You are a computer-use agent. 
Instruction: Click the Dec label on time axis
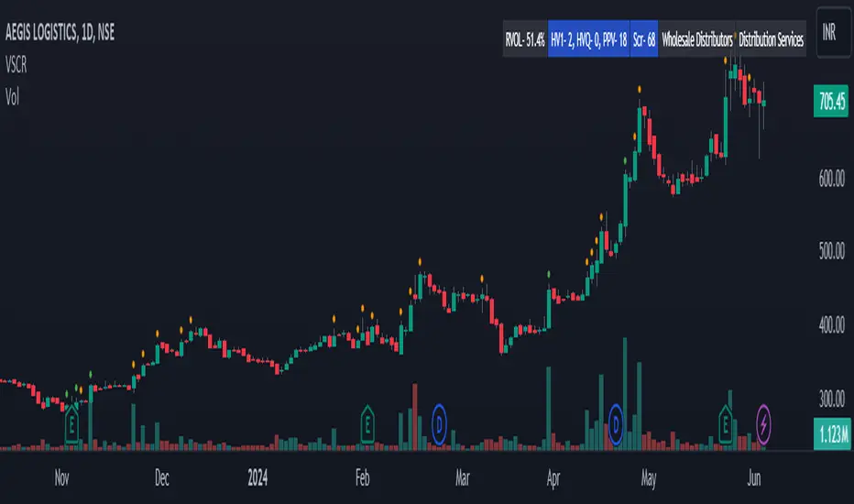pyautogui.click(x=162, y=478)
